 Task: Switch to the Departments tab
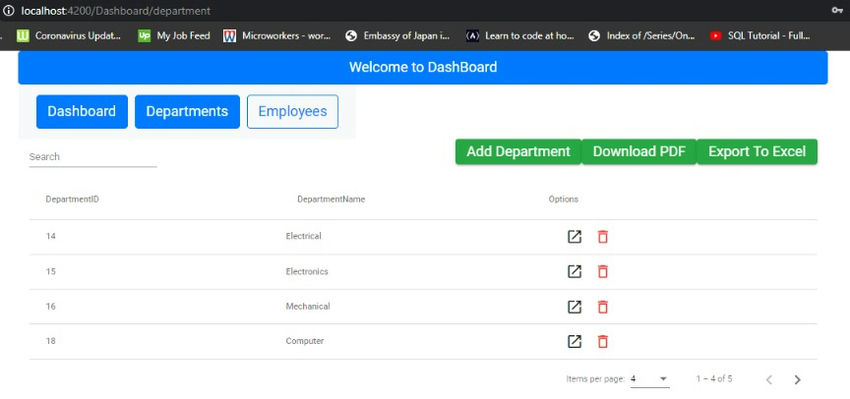tap(187, 112)
